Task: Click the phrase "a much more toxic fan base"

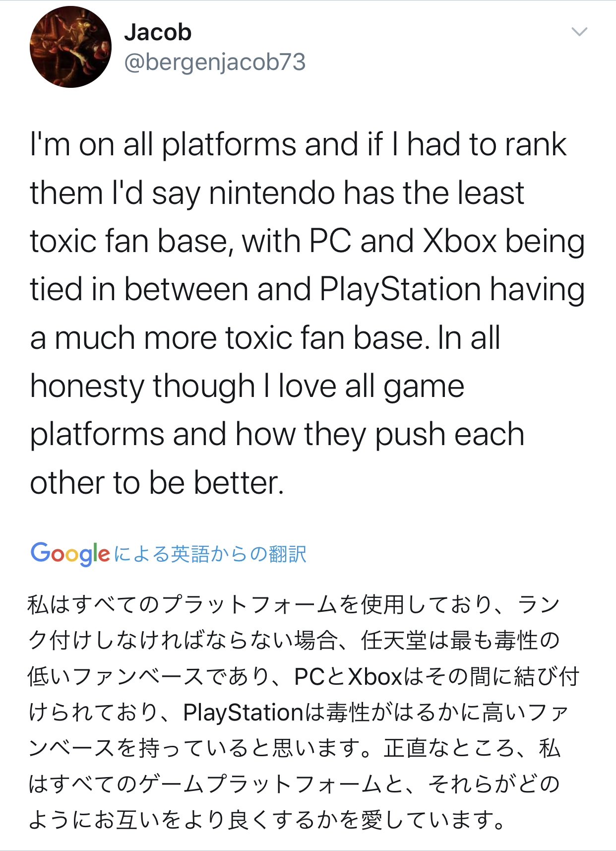Action: [227, 338]
